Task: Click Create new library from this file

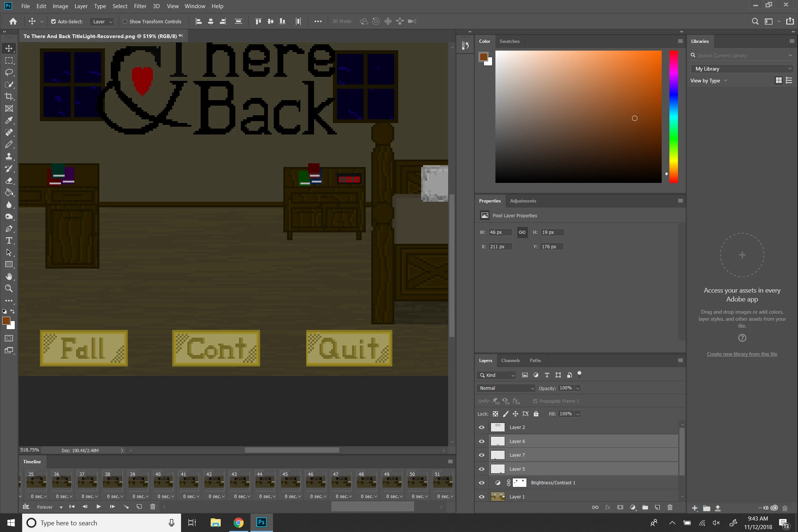Action: (x=742, y=354)
